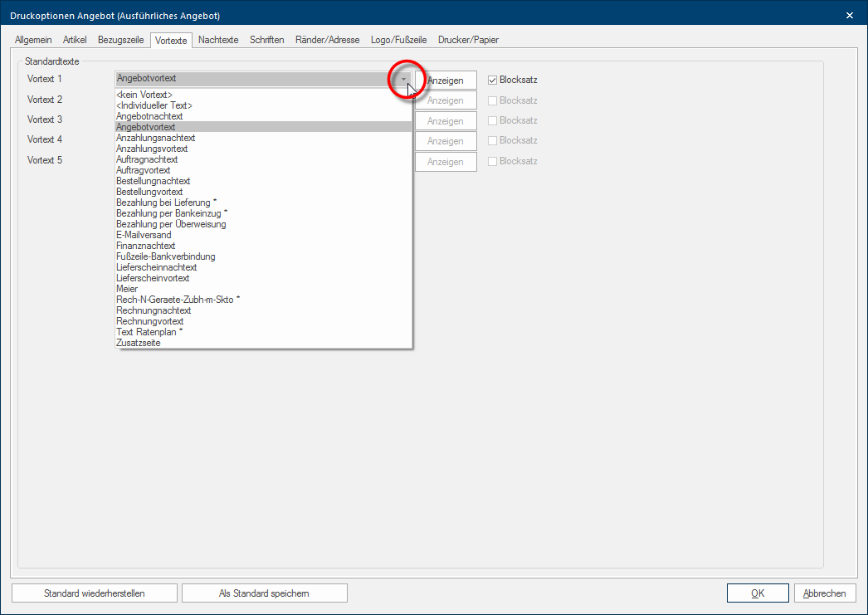Pick 'Text Ratenplan *' from the list
This screenshot has height=615, width=868.
(x=149, y=332)
